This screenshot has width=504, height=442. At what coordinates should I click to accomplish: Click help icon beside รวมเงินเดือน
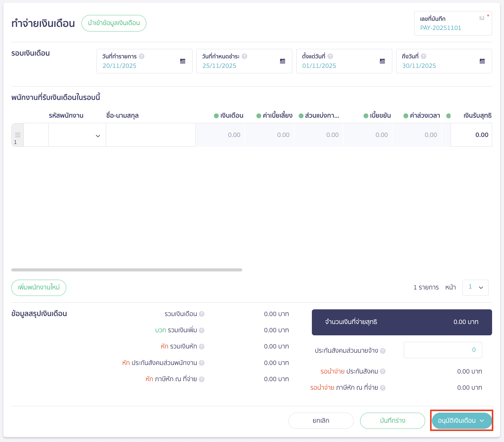click(202, 314)
